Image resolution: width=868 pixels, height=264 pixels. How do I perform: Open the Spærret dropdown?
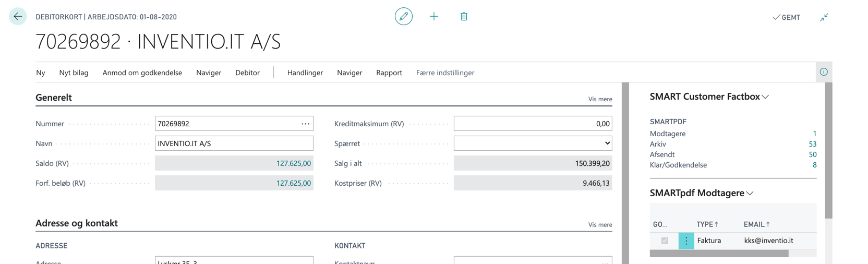pos(533,143)
